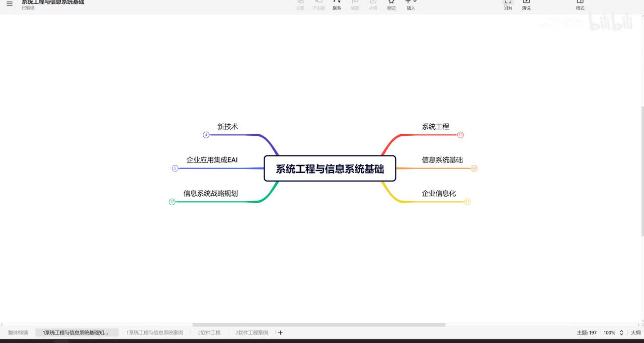Expand 企业应用集成EAI via its 5 badge

[175, 168]
